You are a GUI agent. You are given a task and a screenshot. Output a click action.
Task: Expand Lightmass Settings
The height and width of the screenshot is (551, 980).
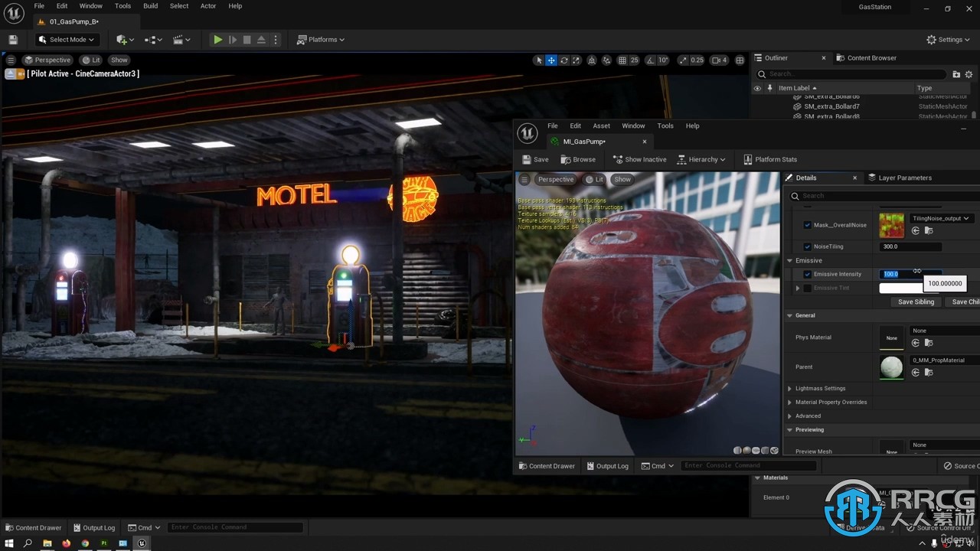coord(790,389)
